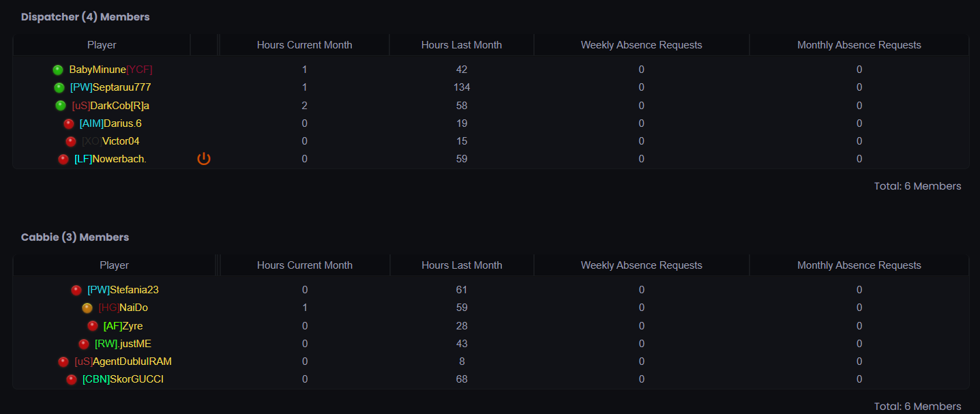Click red offline dot next to Darius.6
The width and height of the screenshot is (980, 414).
[x=69, y=123]
